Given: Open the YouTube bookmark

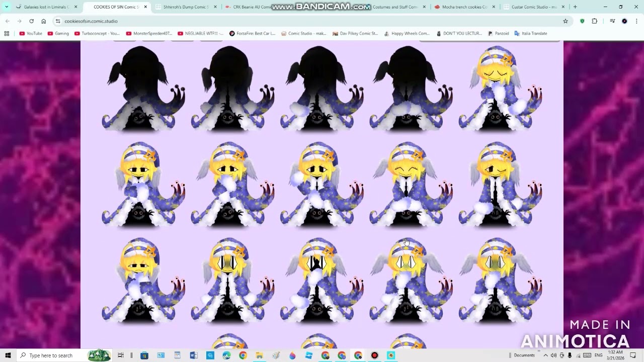Looking at the screenshot, I should pos(31,33).
